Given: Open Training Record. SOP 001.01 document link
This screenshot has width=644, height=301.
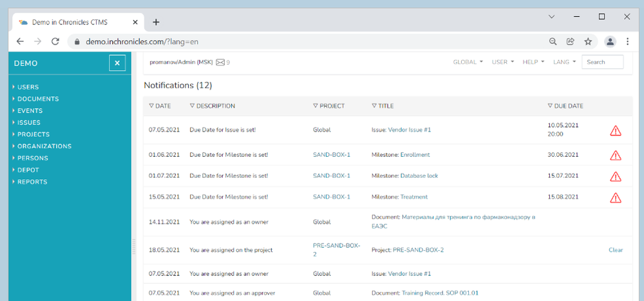Looking at the screenshot, I should (440, 293).
